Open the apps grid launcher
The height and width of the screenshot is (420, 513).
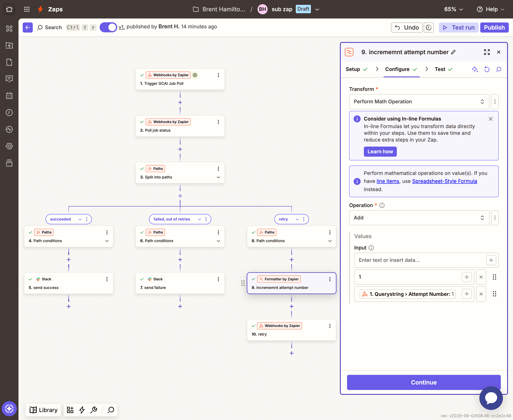pos(27,9)
